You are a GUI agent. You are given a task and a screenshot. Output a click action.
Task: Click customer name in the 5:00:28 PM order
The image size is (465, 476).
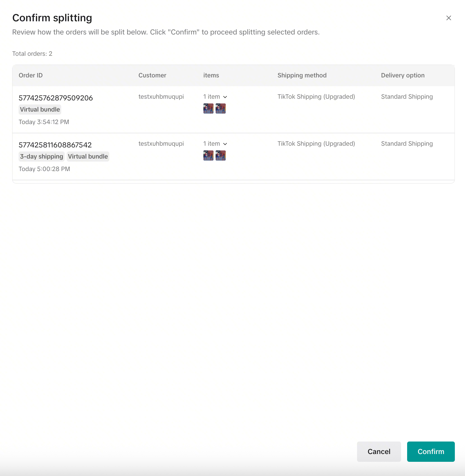[161, 144]
